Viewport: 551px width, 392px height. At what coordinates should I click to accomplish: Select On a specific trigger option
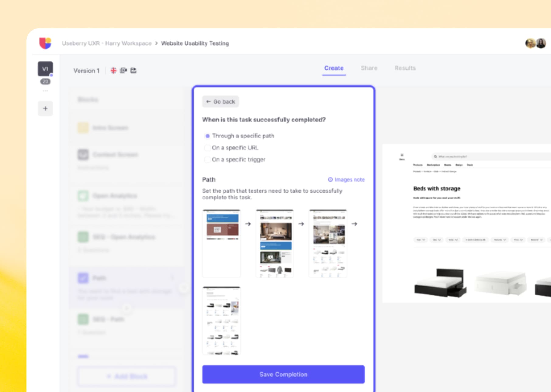coord(235,160)
